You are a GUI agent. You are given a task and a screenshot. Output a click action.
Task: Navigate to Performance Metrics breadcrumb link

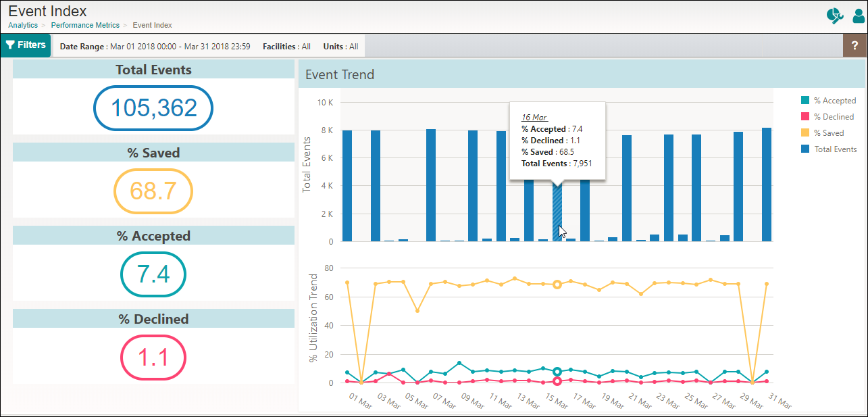pyautogui.click(x=85, y=25)
